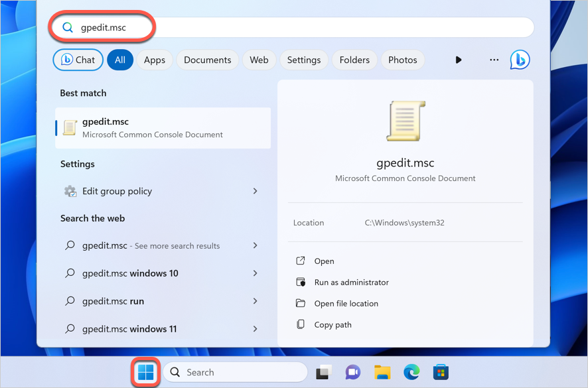This screenshot has height=388, width=588.
Task: Open Task View from the taskbar
Action: click(x=324, y=372)
